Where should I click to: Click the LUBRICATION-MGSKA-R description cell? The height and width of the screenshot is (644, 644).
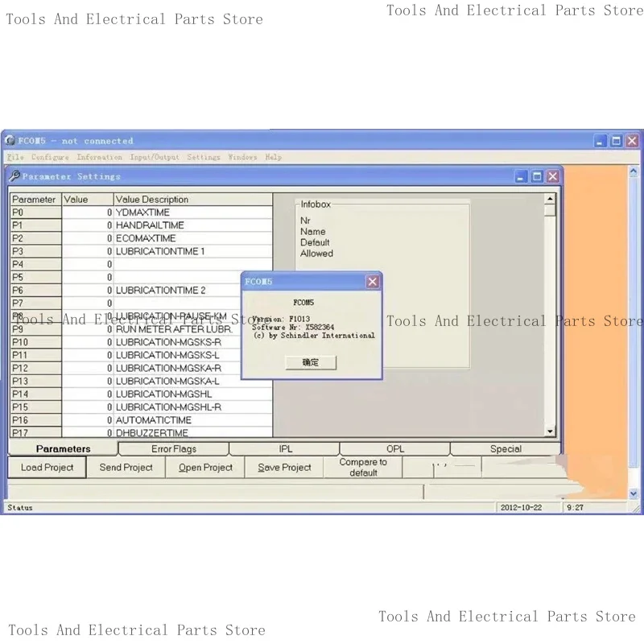coord(177,369)
